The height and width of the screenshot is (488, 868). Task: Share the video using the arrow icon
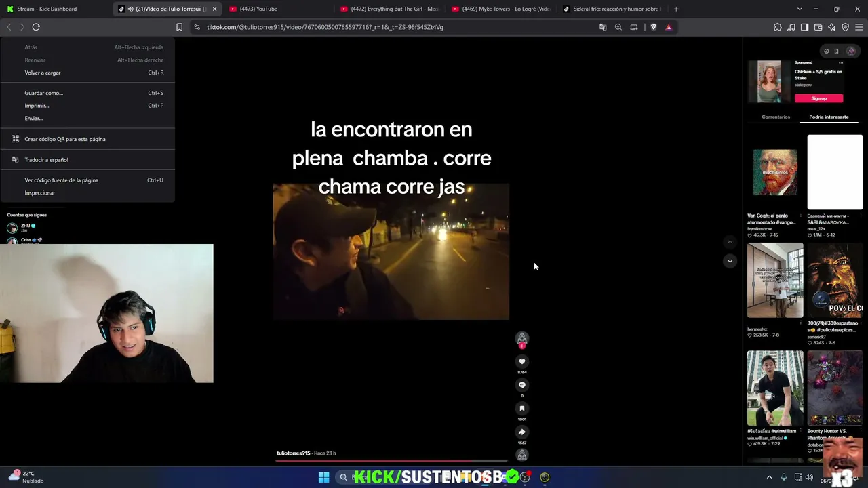point(521,432)
